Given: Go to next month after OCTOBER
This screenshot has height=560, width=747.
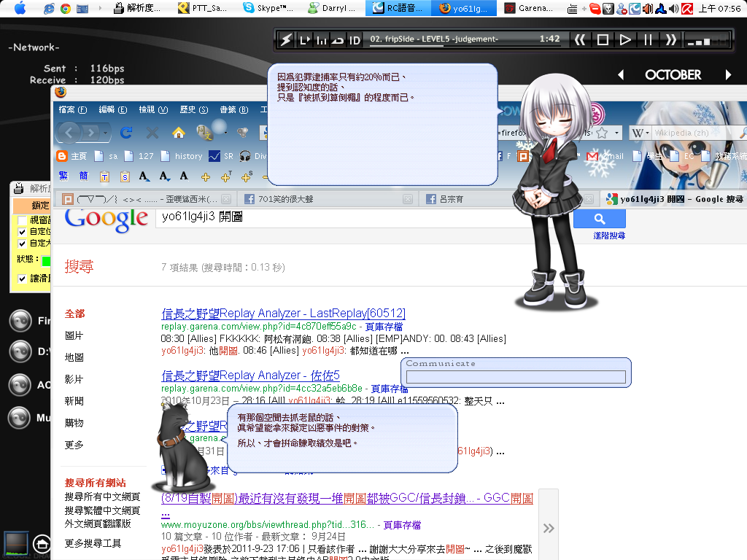Looking at the screenshot, I should tap(728, 75).
